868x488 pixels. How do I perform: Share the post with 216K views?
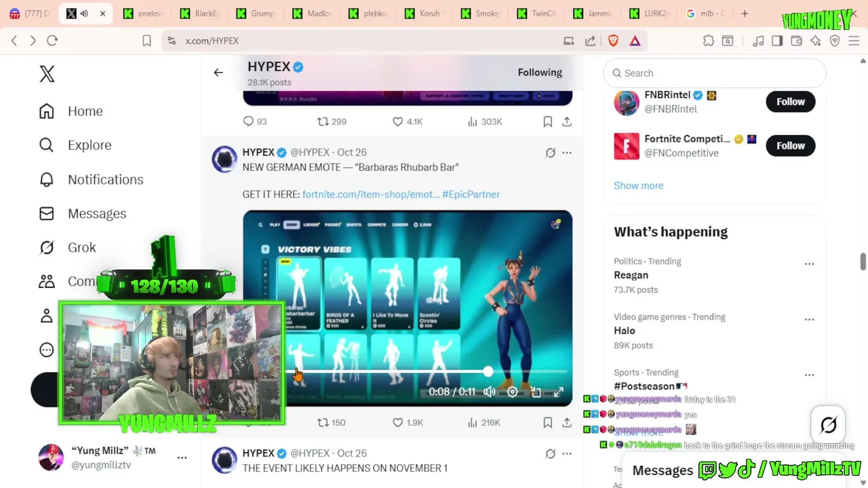click(567, 422)
